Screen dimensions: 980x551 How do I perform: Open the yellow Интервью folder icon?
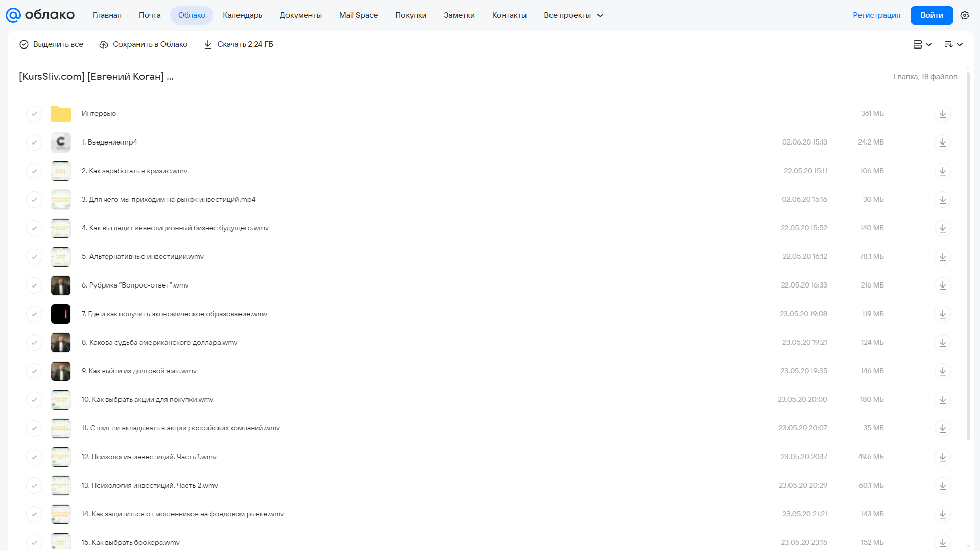click(x=61, y=113)
